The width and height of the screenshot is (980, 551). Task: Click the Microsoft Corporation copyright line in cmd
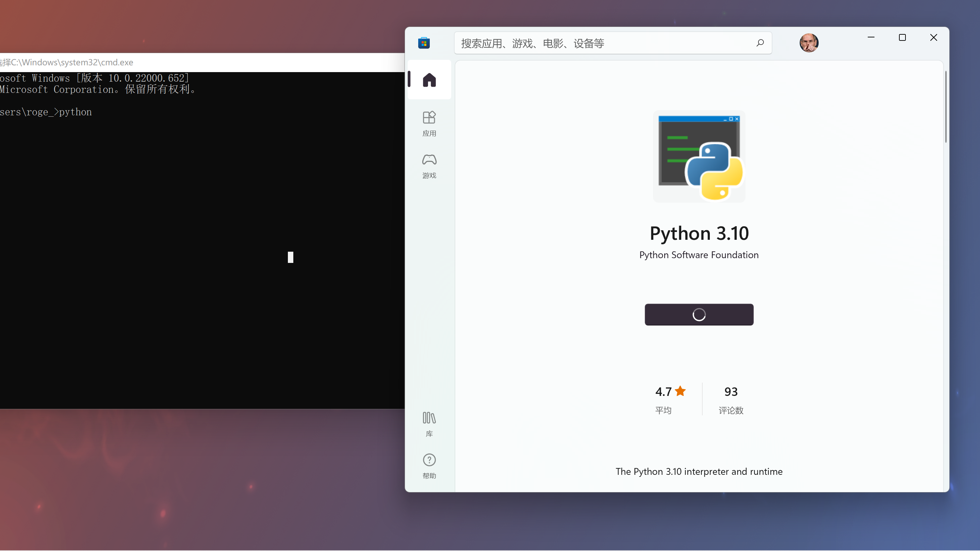tap(97, 89)
